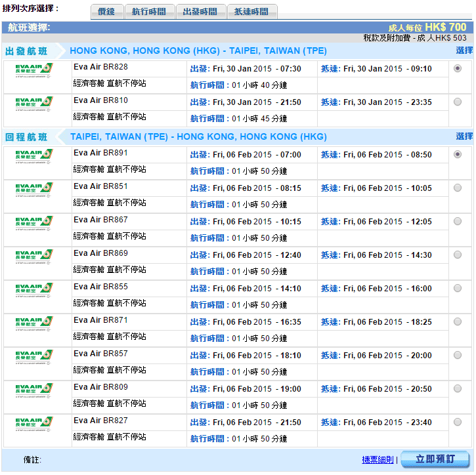
Task: Click the EVA Air logo for flight BR828
Action: click(34, 70)
